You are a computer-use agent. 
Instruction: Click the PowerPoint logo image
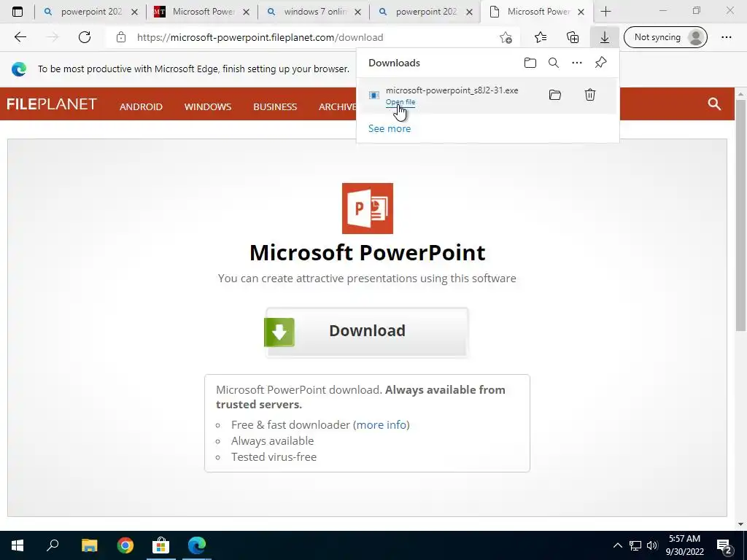coord(368,209)
